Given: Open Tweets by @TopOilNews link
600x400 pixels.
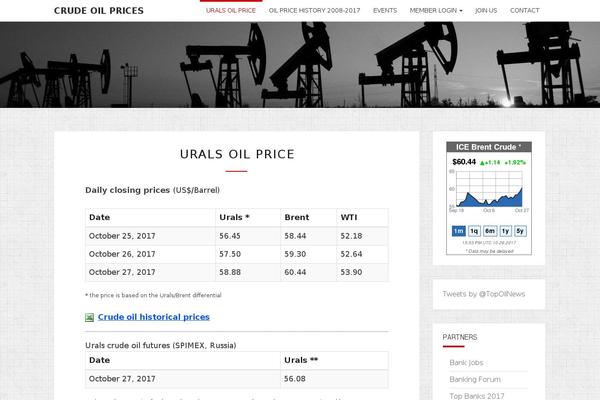Looking at the screenshot, I should click(x=483, y=294).
